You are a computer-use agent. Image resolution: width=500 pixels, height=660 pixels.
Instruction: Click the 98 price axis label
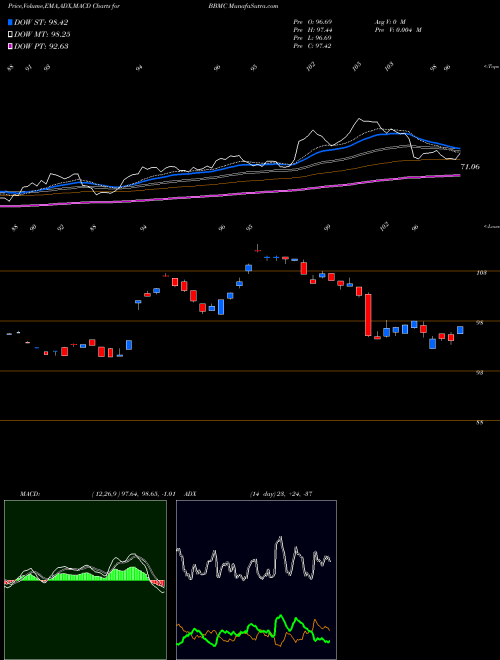481,323
